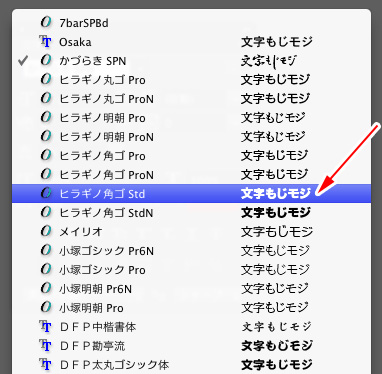
Task: Click sample preview for ＤＦＰ太丸ゴシック体
Action: pyautogui.click(x=277, y=365)
